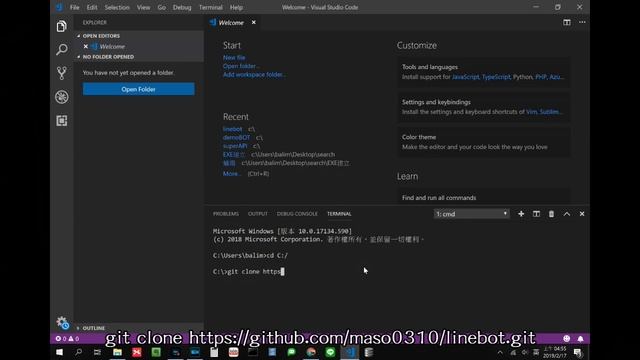Open the View menu

pos(143,7)
